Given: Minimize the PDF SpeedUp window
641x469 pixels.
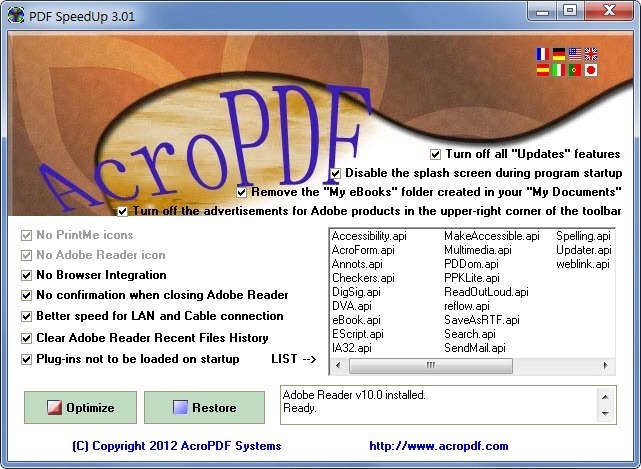Looking at the screenshot, I should (x=542, y=11).
